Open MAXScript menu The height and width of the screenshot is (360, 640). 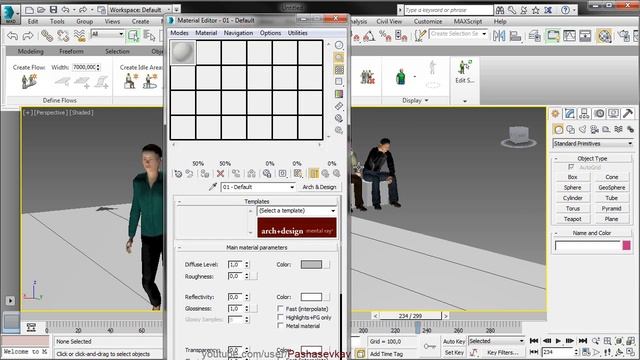468,21
